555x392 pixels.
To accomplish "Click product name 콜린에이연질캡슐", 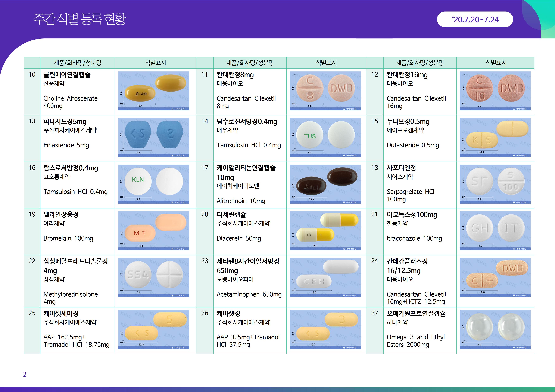I will [67, 75].
